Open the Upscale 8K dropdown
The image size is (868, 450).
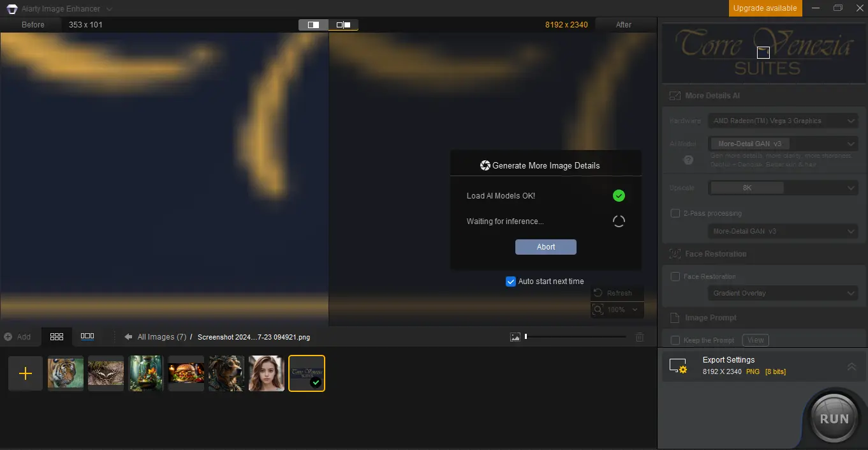(783, 188)
